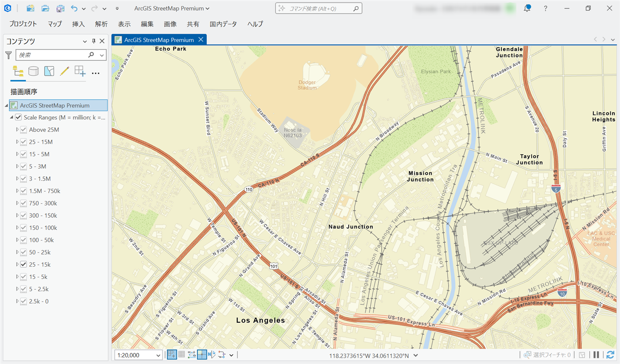Click the Save Project icon

(60, 8)
